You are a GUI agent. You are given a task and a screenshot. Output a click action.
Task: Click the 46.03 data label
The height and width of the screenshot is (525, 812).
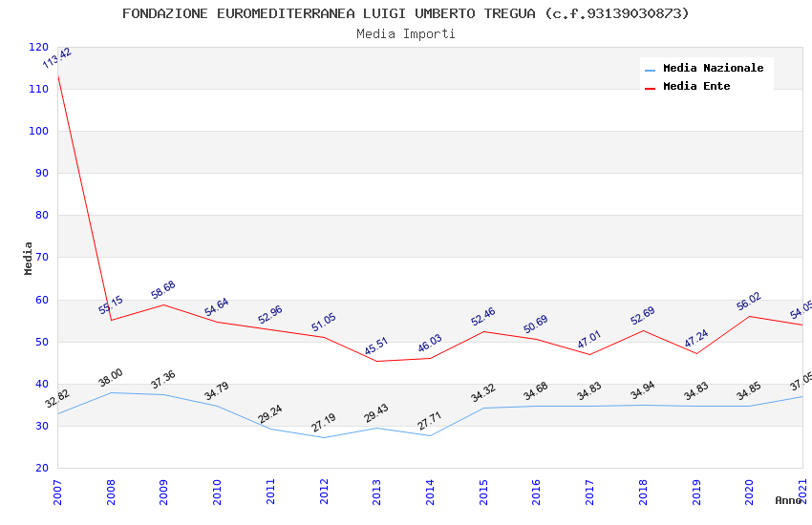(x=430, y=343)
